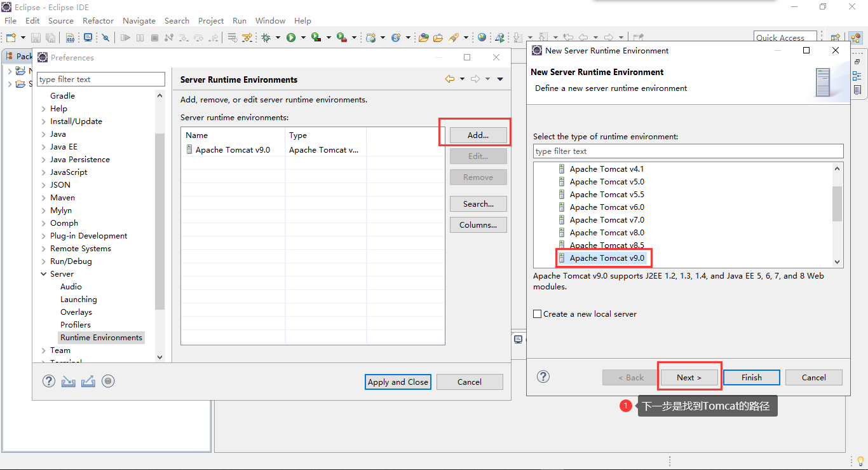Click the Resume debug toolbar icon
Screen dimensions: 868x470
coord(125,38)
